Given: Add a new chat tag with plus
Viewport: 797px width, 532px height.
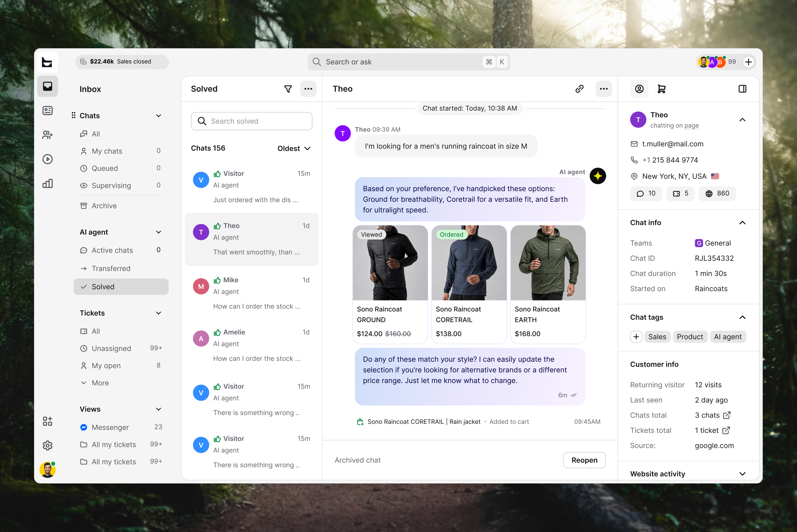Looking at the screenshot, I should click(x=636, y=337).
